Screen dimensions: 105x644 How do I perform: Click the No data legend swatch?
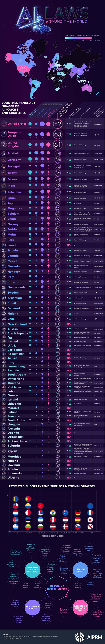coord(97,38)
